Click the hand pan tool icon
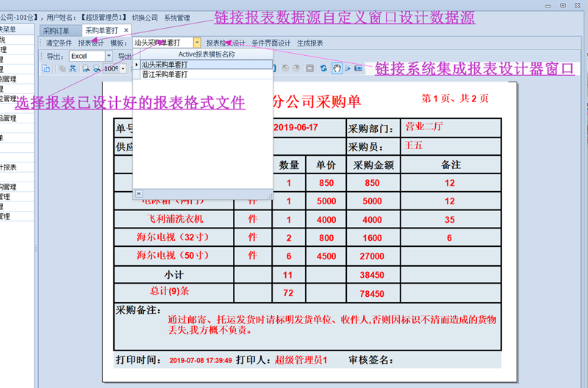The width and height of the screenshot is (588, 388). click(x=336, y=68)
